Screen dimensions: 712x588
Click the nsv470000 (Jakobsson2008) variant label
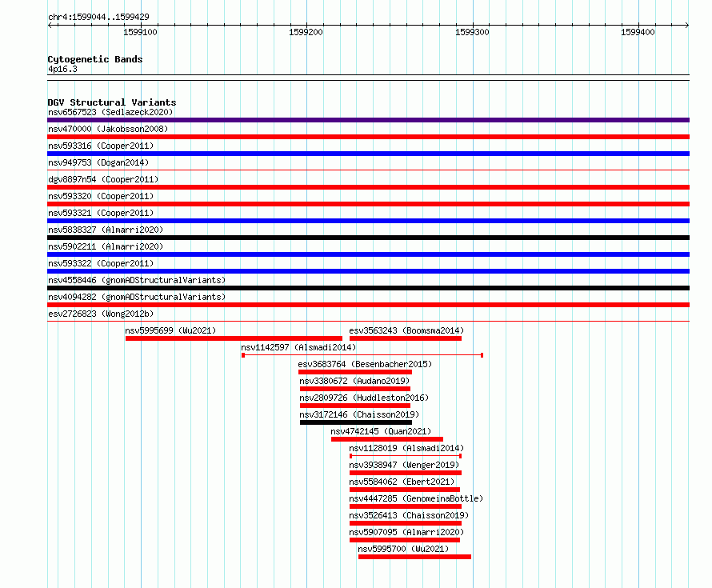pos(108,129)
